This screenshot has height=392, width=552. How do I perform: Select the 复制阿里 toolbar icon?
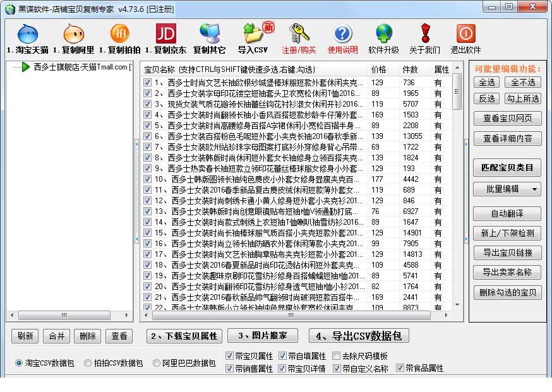[x=73, y=34]
